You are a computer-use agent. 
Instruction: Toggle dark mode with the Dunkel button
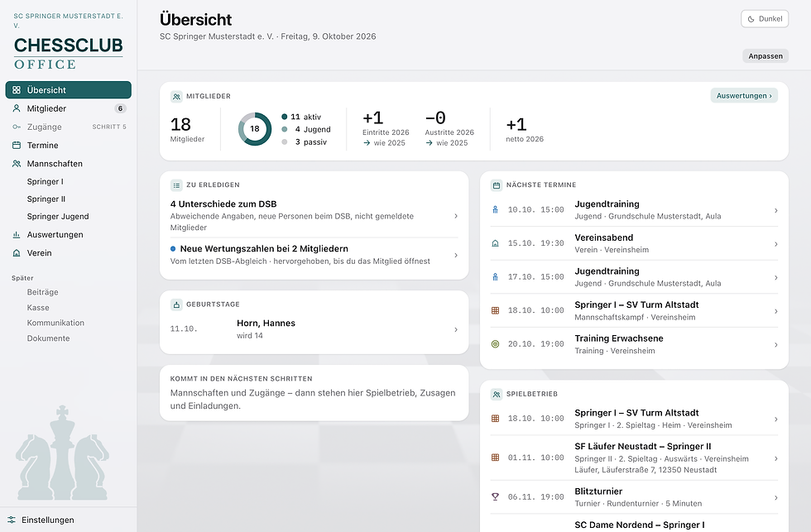pyautogui.click(x=765, y=19)
